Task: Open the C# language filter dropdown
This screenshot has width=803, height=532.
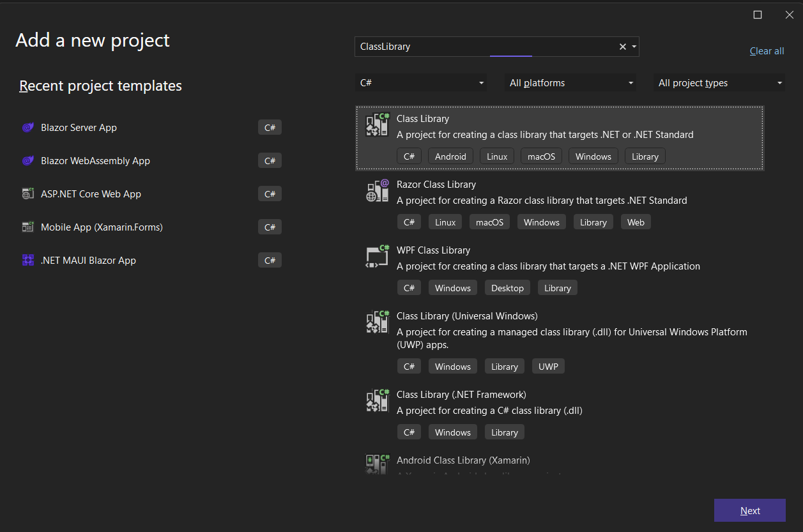Action: [x=421, y=83]
